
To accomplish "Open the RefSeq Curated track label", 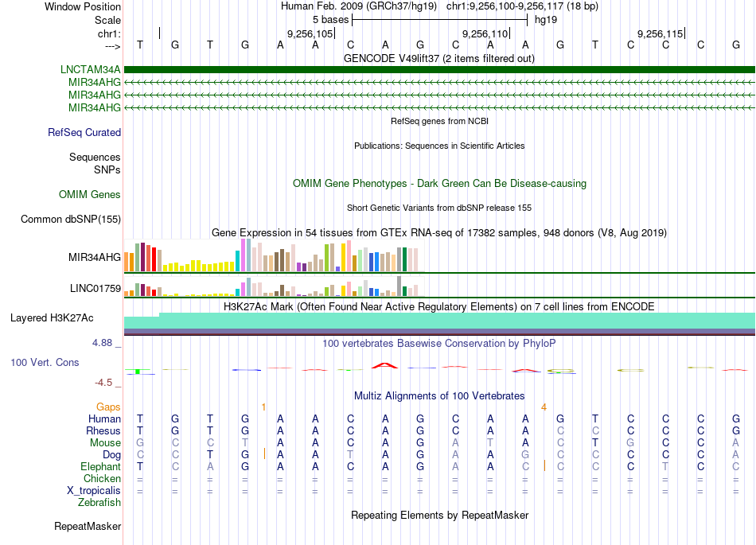I will pos(84,132).
